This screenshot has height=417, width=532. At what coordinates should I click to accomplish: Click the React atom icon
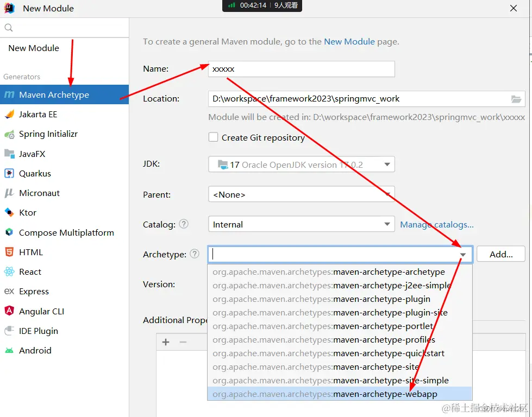pyautogui.click(x=9, y=271)
